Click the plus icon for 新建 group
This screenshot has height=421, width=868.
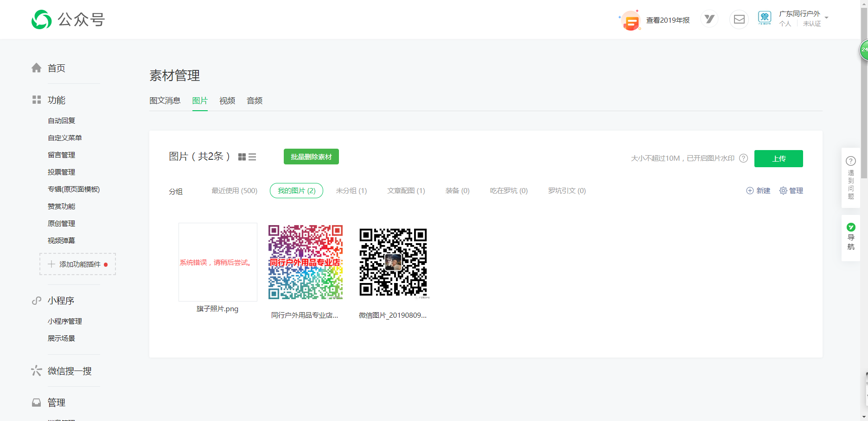point(750,191)
